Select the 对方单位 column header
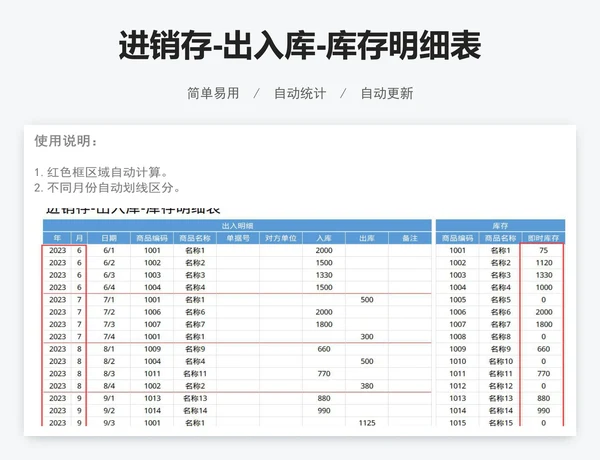This screenshot has height=460, width=600. [280, 238]
